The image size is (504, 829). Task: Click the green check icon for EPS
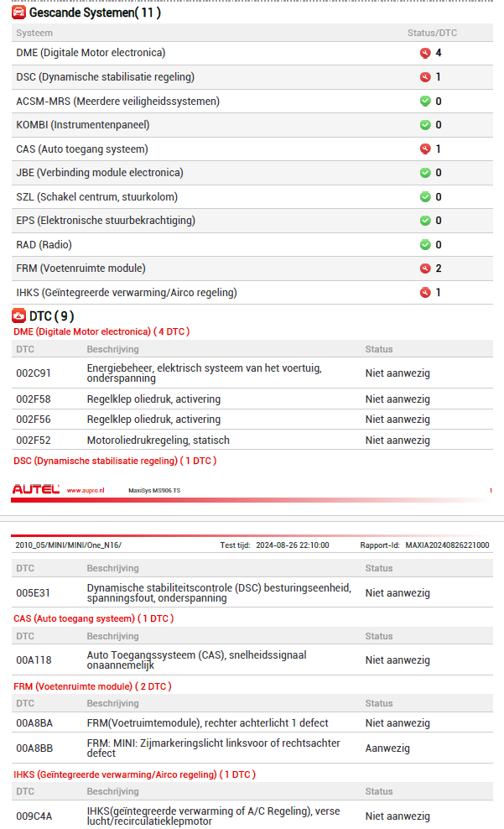(425, 221)
